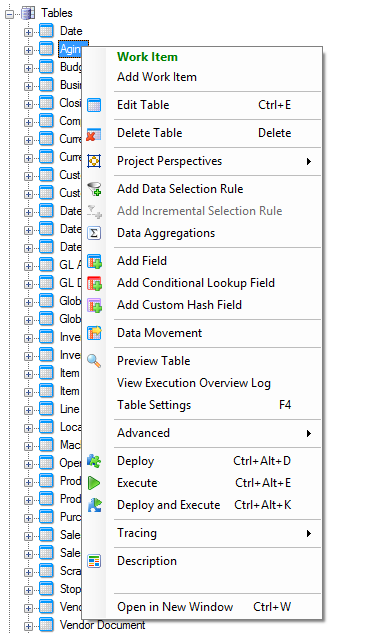Expand the Budg table node
This screenshot has width=373, height=634.
click(x=28, y=68)
